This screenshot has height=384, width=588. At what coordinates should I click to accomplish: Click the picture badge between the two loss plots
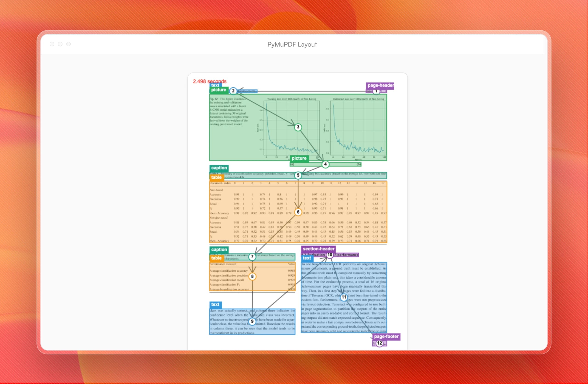tap(300, 158)
